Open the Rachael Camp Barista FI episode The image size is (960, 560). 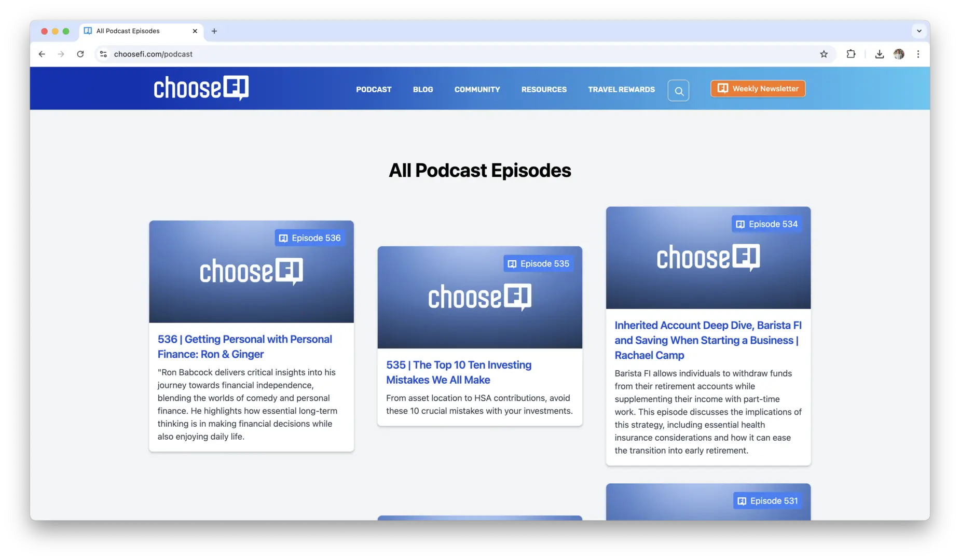click(708, 340)
